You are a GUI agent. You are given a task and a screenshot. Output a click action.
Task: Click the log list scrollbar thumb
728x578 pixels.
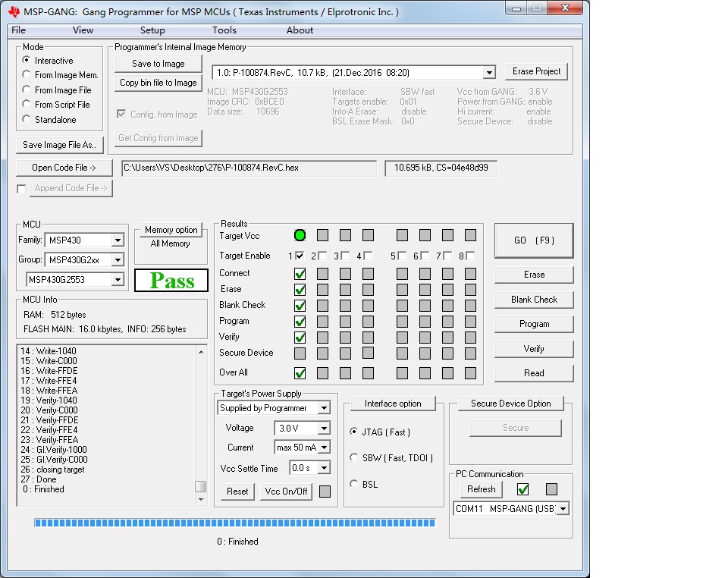pyautogui.click(x=200, y=486)
